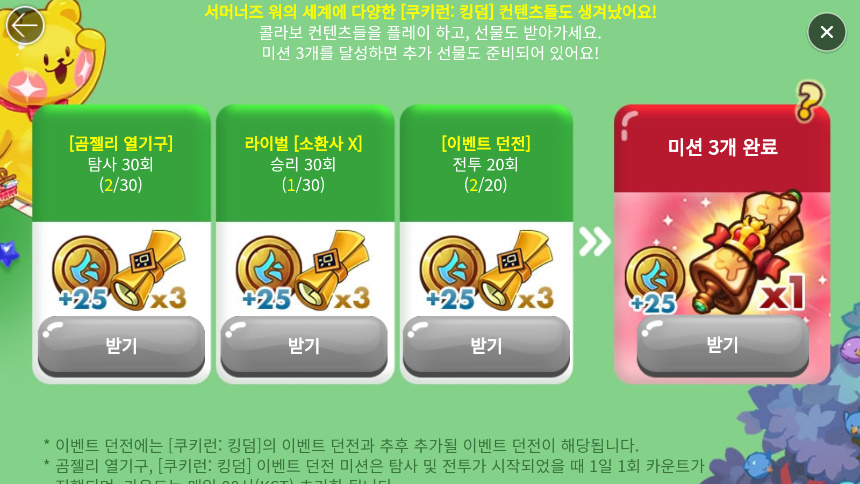Image resolution: width=860 pixels, height=484 pixels.
Task: Tap the back arrow icon
Action: pos(25,25)
